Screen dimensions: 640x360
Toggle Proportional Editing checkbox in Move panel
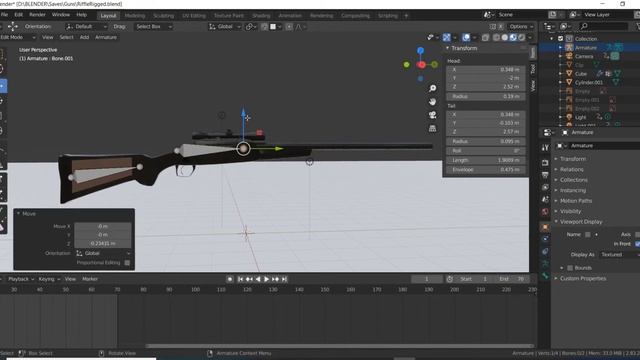(x=127, y=263)
